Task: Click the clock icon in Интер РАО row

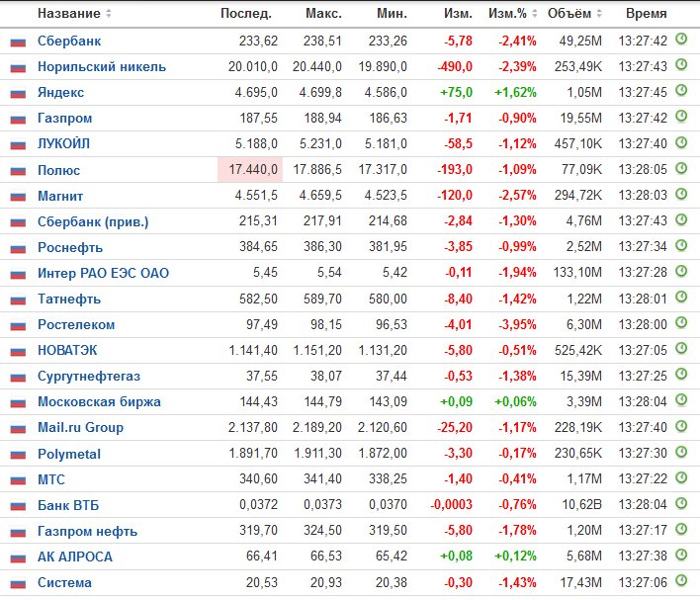Action: (681, 271)
